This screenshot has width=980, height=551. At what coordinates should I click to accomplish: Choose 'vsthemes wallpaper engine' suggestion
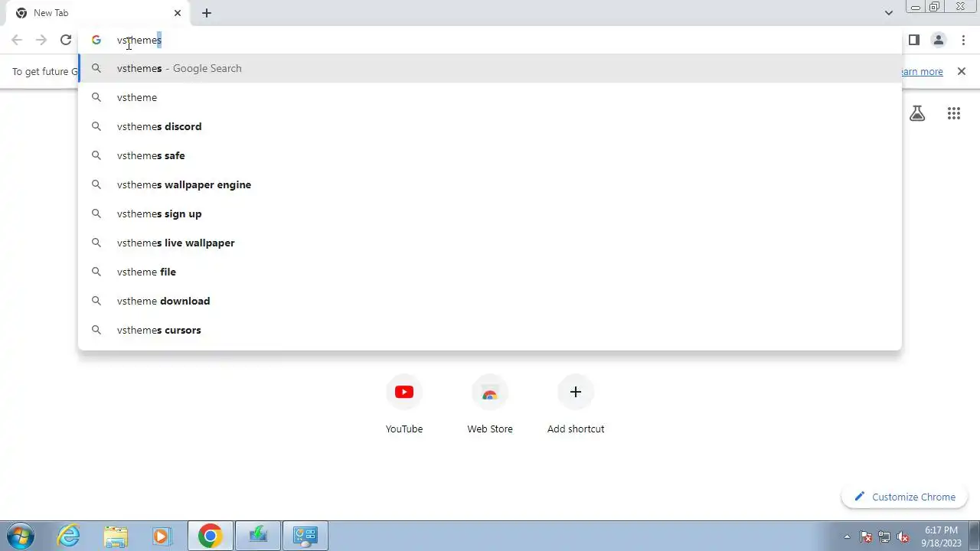[x=490, y=184]
